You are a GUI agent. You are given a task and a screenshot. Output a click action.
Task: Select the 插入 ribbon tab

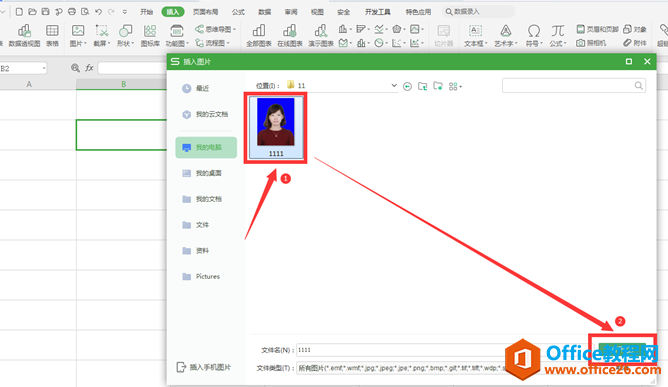[x=173, y=12]
